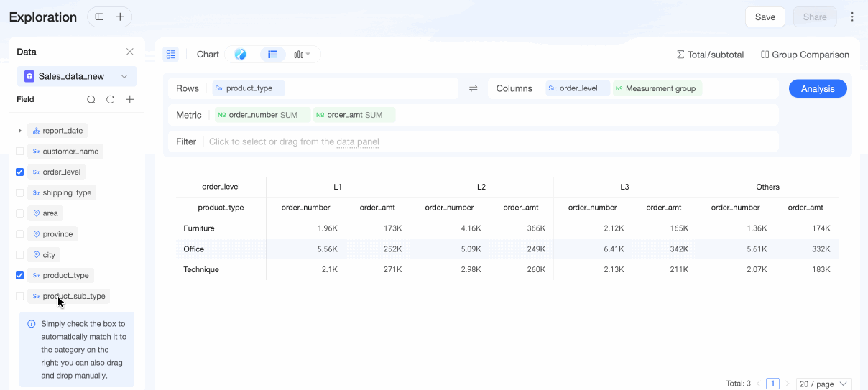Check the shipping_type field checkbox
This screenshot has height=390, width=868.
click(x=20, y=192)
